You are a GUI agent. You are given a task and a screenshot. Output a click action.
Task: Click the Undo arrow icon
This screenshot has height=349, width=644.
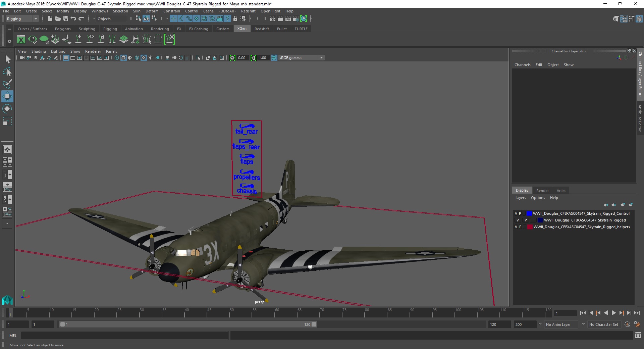[73, 19]
